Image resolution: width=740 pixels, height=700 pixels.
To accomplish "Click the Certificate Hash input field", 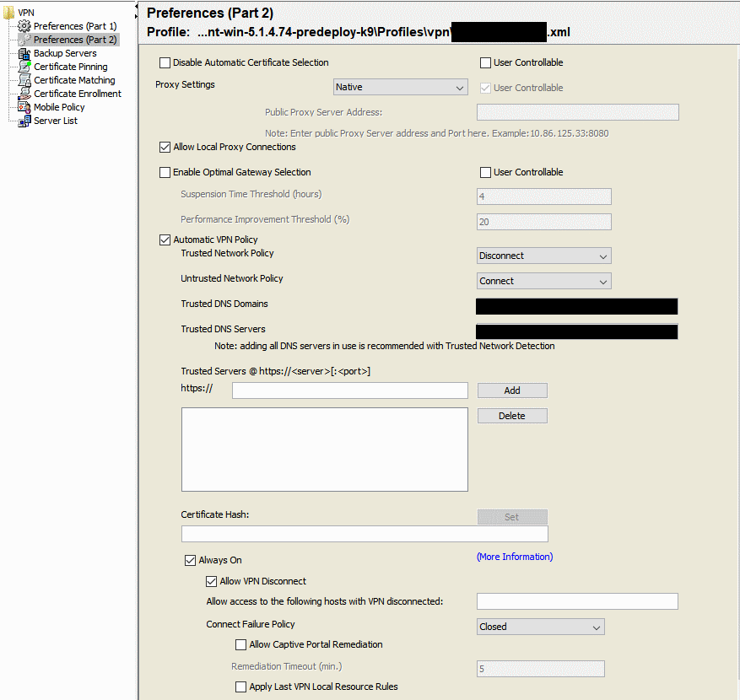I will pos(365,534).
